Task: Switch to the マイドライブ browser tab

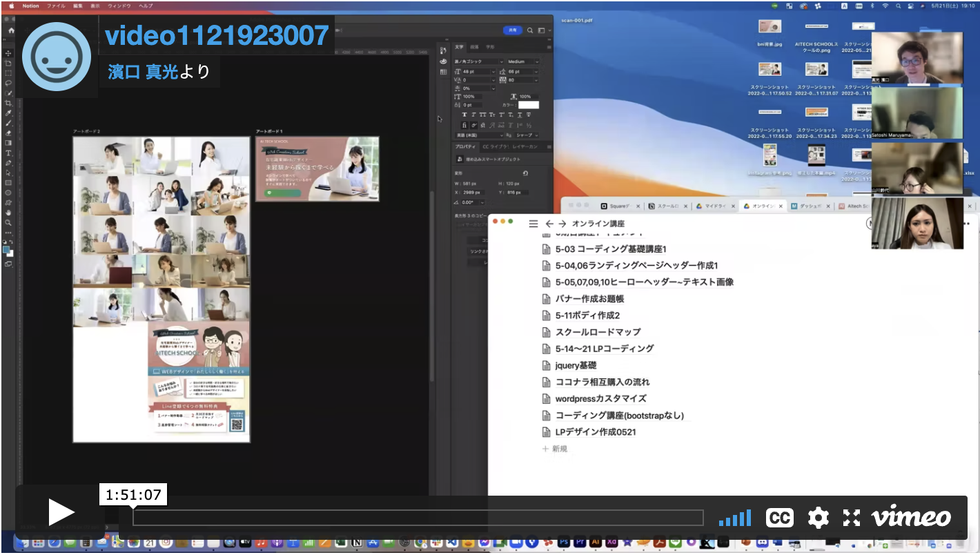Action: 713,206
